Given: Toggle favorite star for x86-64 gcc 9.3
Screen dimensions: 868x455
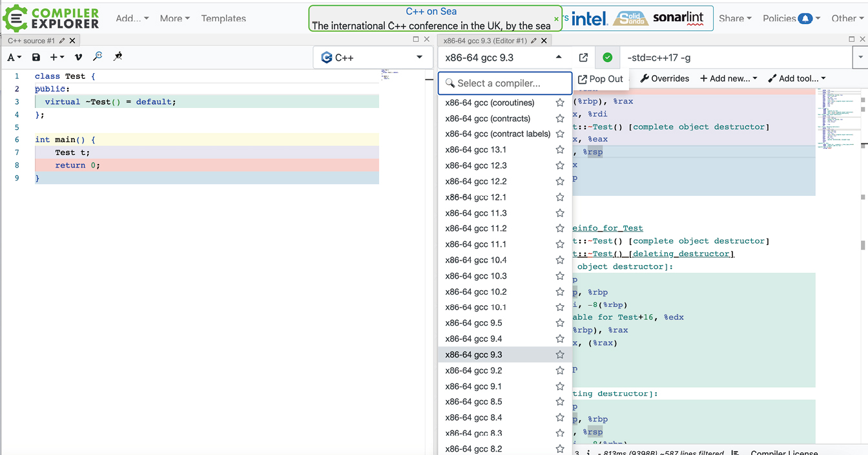Looking at the screenshot, I should (560, 355).
